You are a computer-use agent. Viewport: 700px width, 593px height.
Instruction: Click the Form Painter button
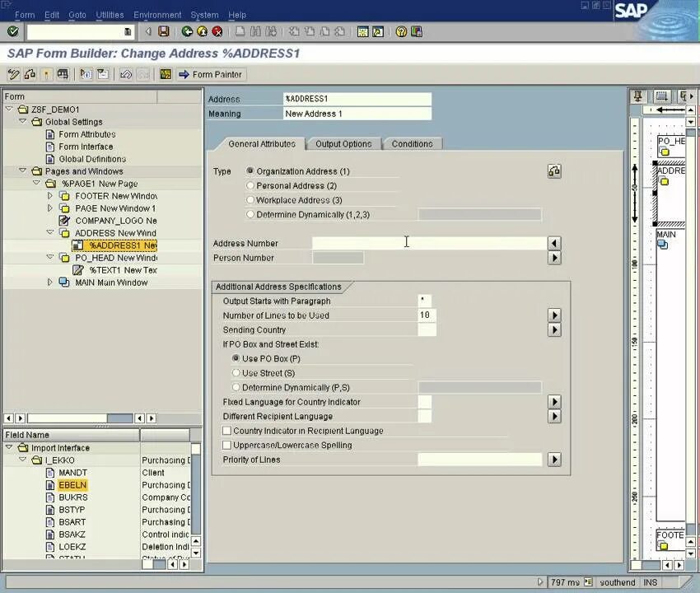point(211,74)
